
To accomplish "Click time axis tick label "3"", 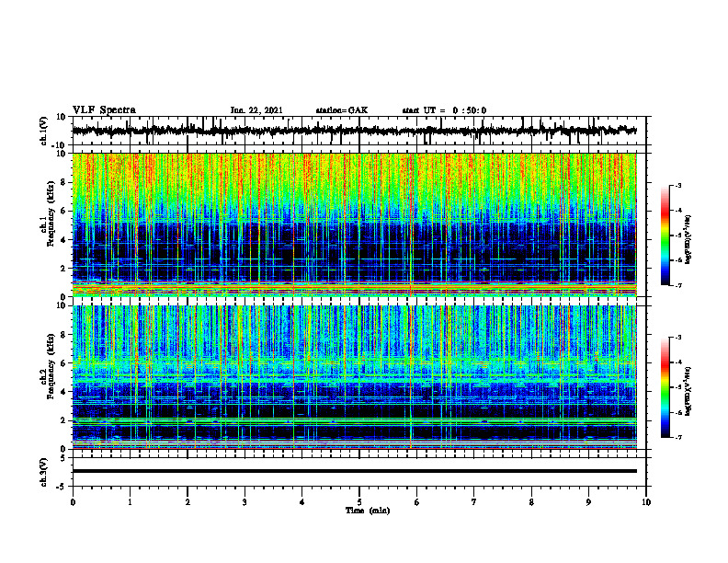I will 245,502.
